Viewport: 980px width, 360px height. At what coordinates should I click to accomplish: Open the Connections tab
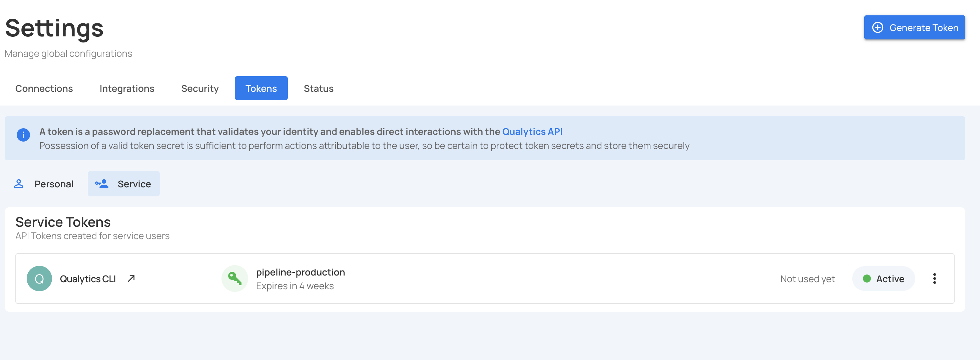[x=44, y=88]
